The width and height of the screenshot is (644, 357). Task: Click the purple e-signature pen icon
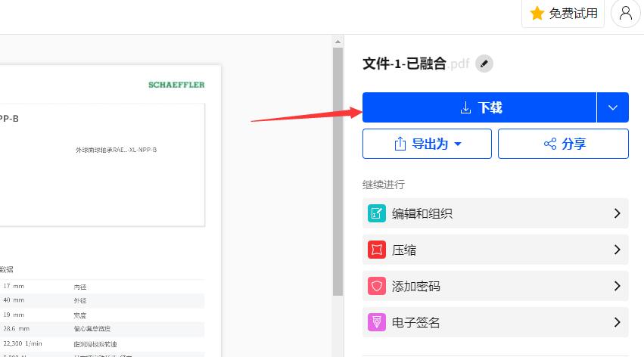[377, 322]
